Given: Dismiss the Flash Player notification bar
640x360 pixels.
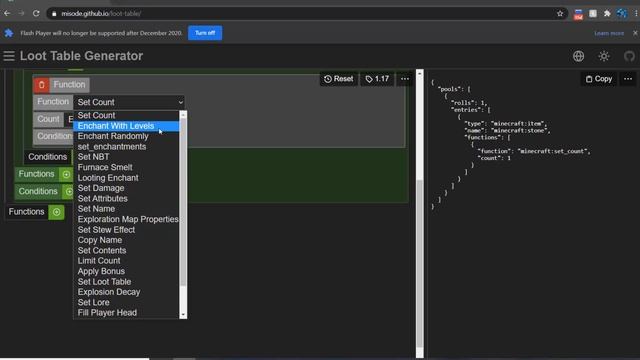Looking at the screenshot, I should (635, 33).
